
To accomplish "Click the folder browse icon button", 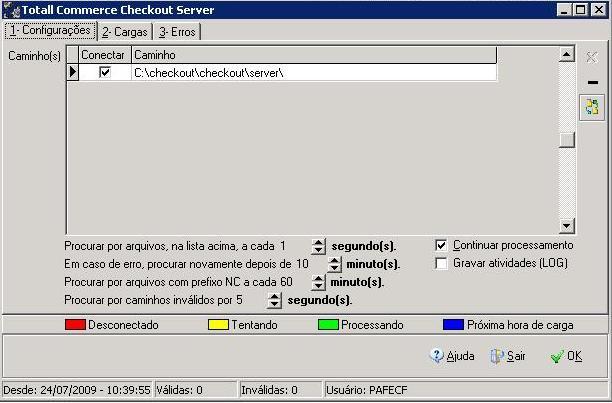I will (592, 106).
